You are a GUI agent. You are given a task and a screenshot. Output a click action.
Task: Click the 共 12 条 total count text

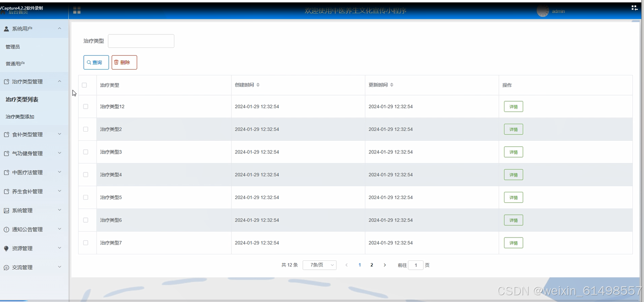point(290,265)
